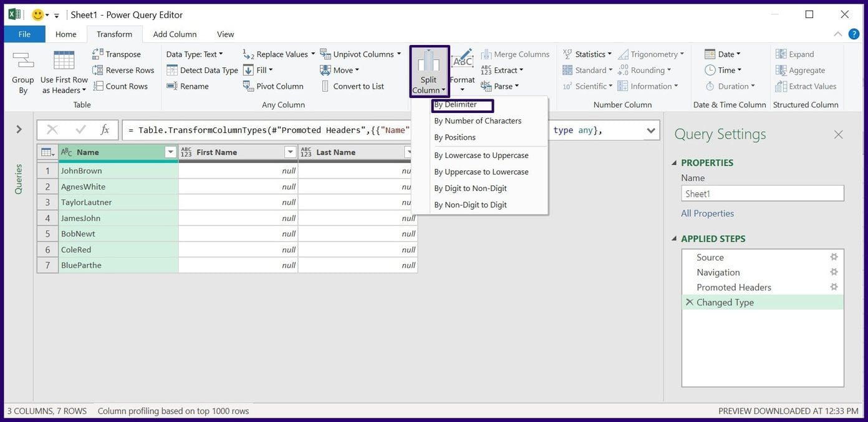The image size is (868, 422).
Task: Open Source step settings gear
Action: pyautogui.click(x=834, y=257)
